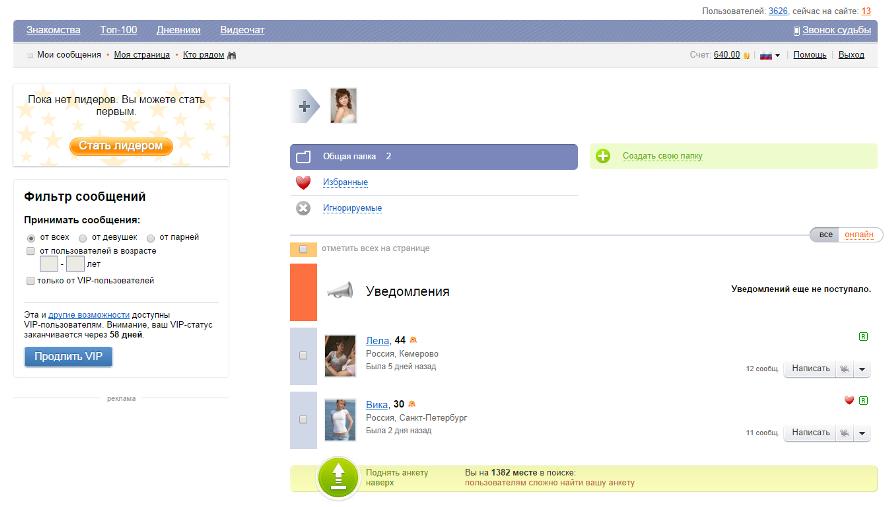Click the grey X Игнорируемые icon
890x507 pixels.
point(304,208)
